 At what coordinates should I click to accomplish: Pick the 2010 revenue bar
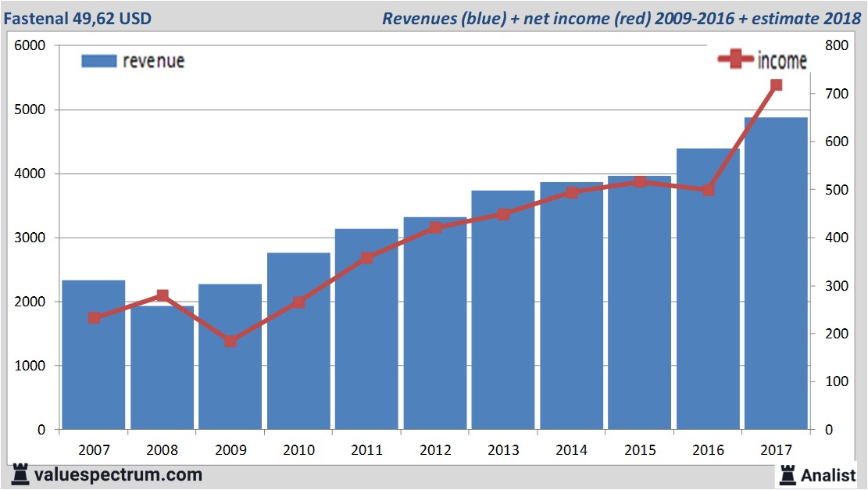tap(299, 341)
